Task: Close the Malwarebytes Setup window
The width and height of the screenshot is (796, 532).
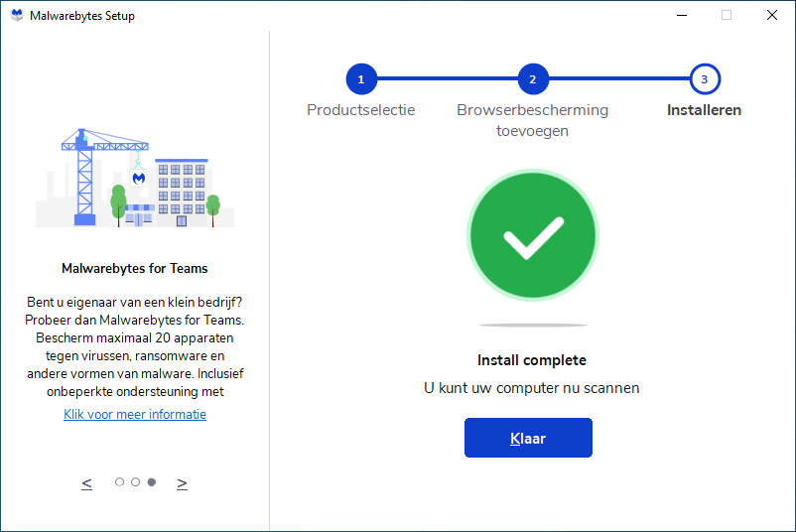Action: point(771,15)
